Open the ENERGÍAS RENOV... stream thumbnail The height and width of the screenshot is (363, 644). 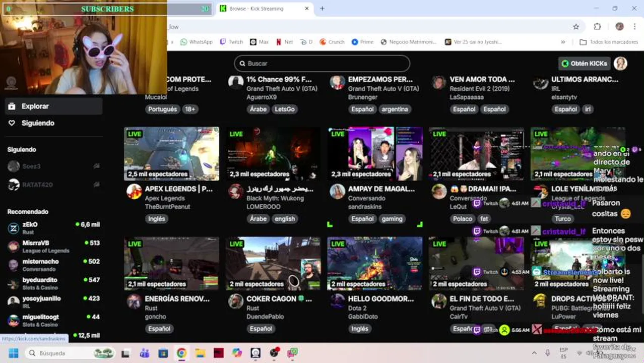(x=171, y=264)
